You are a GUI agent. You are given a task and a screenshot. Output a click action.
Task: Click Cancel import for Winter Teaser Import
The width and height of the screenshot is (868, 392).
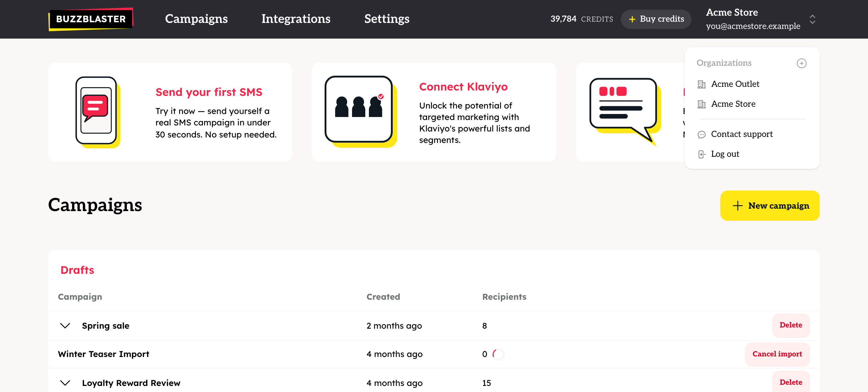pos(777,354)
